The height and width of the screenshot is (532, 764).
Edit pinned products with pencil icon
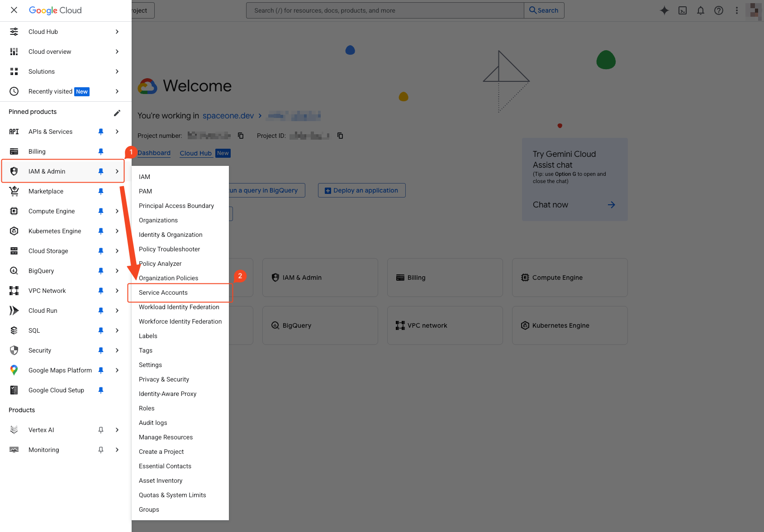click(x=117, y=113)
